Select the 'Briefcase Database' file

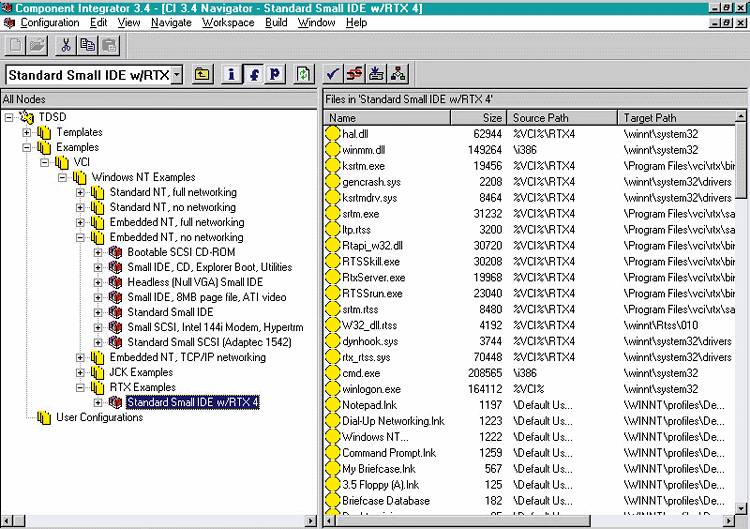point(386,501)
